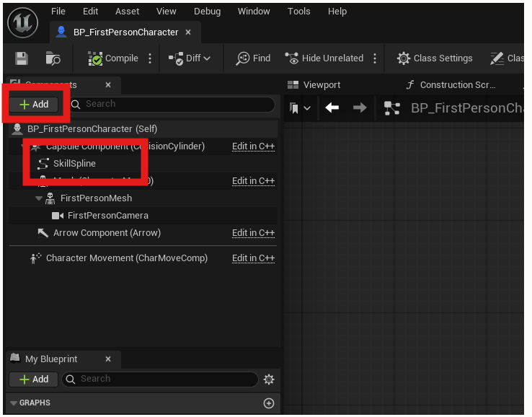
Task: Click the Save blueprint floppy disk icon
Action: click(x=22, y=58)
